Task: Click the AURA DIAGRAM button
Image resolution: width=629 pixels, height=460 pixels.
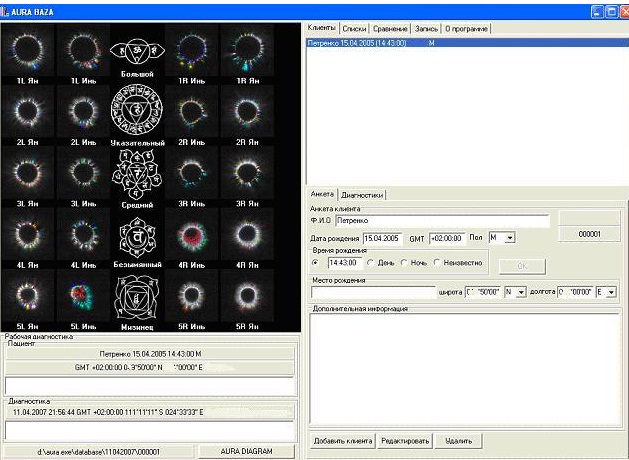Action: tap(246, 451)
